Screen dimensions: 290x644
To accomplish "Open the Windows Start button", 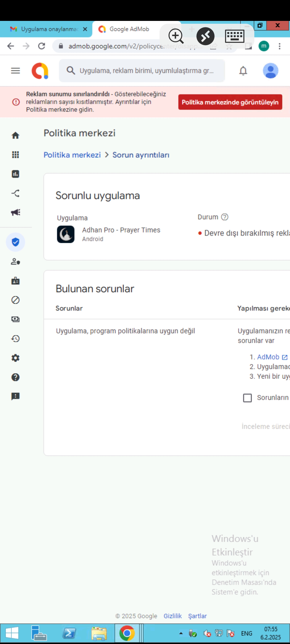I will point(12,633).
